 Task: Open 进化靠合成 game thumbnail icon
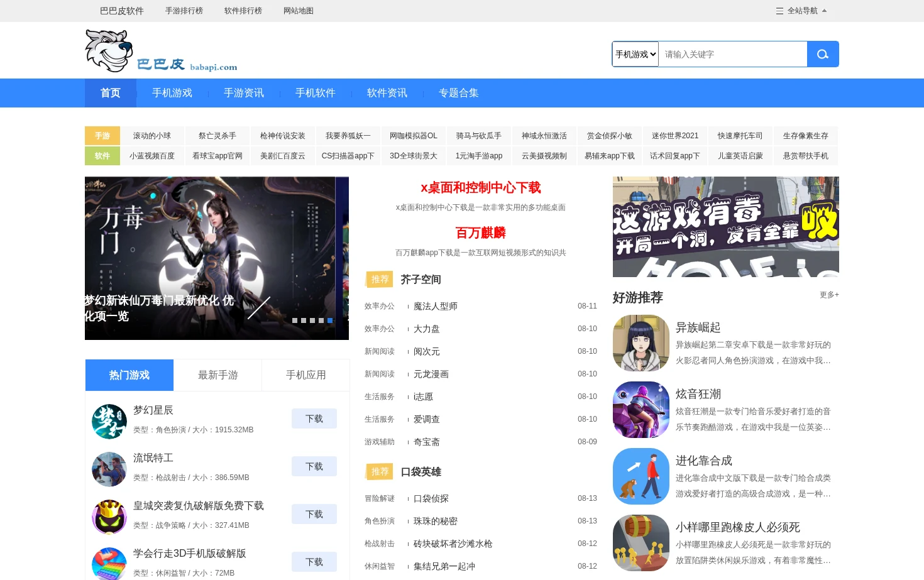click(x=641, y=476)
